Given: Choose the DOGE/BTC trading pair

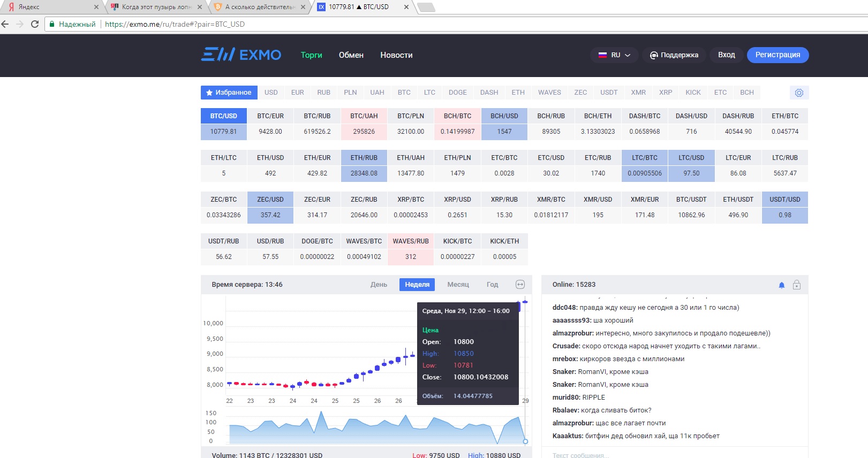Looking at the screenshot, I should coord(317,249).
